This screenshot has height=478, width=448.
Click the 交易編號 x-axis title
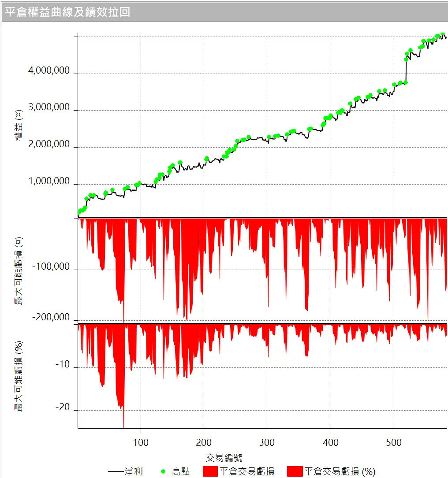(x=224, y=457)
